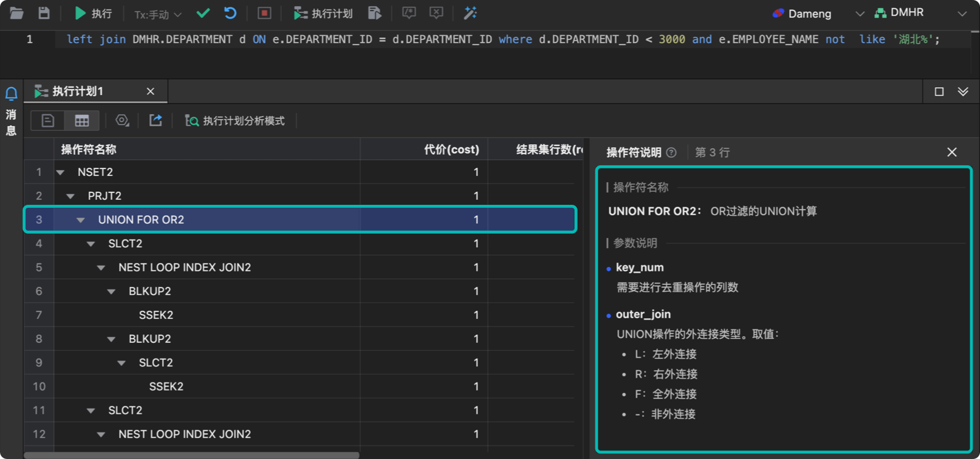Viewport: 980px width, 459px height.
Task: Commit transaction with green checkmark icon
Action: [203, 13]
